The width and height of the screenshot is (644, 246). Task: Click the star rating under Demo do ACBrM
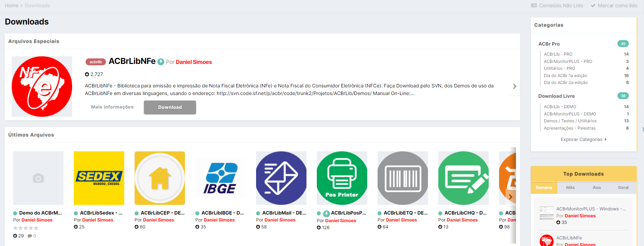point(26,228)
